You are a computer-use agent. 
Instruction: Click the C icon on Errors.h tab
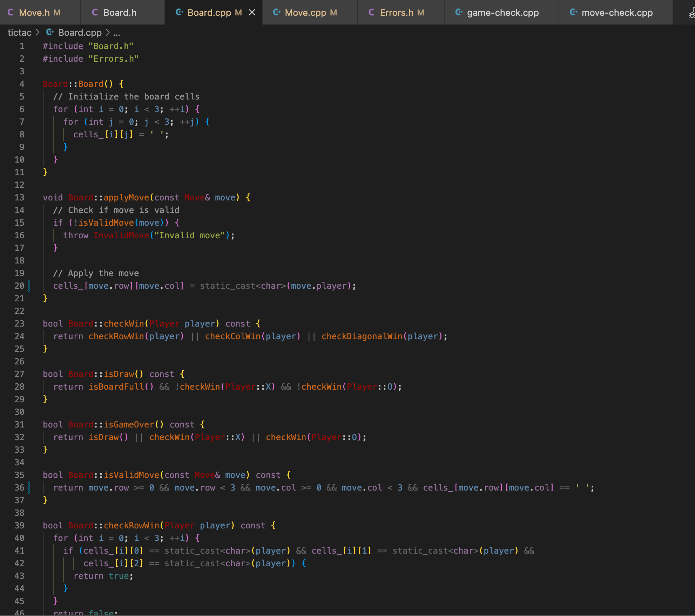pos(372,12)
